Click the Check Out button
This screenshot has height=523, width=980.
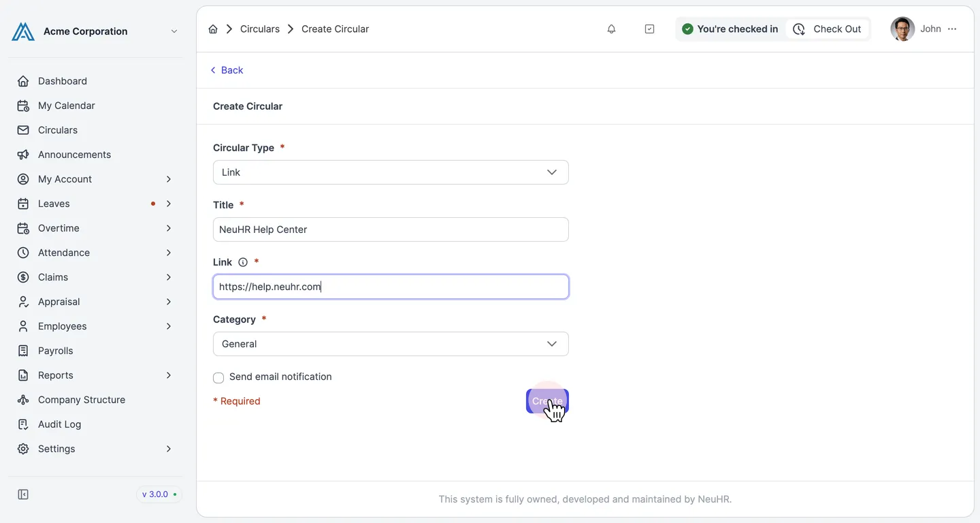[x=828, y=29]
